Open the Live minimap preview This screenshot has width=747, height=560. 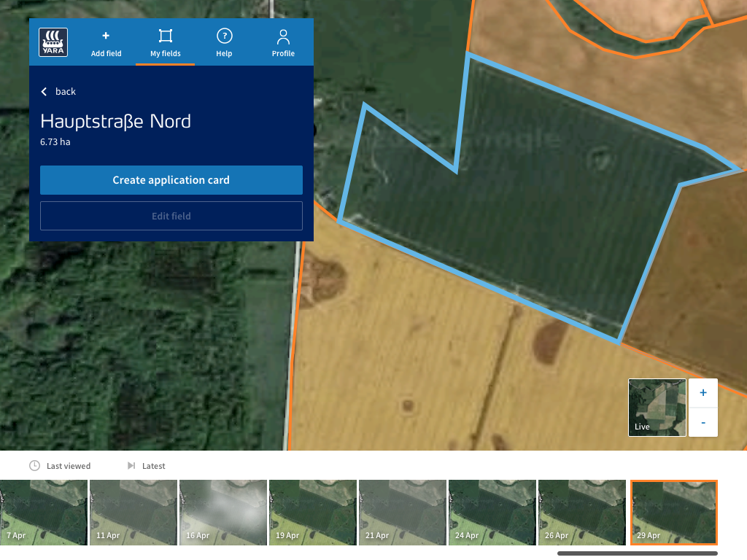click(x=657, y=407)
